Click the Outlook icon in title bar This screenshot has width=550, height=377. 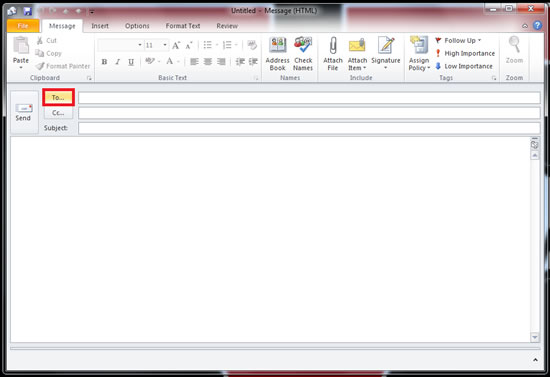click(12, 11)
